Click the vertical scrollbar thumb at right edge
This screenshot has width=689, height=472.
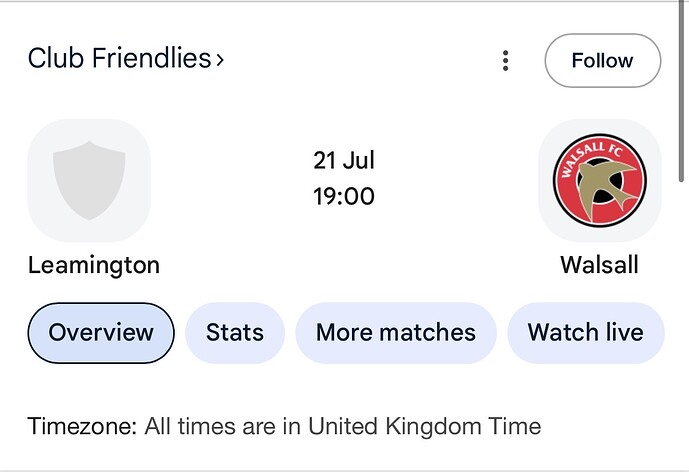(x=682, y=90)
